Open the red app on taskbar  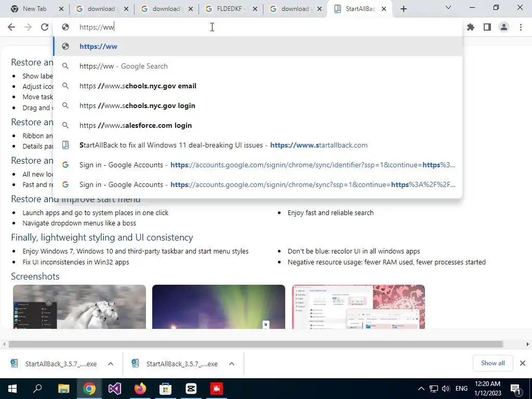point(217,389)
